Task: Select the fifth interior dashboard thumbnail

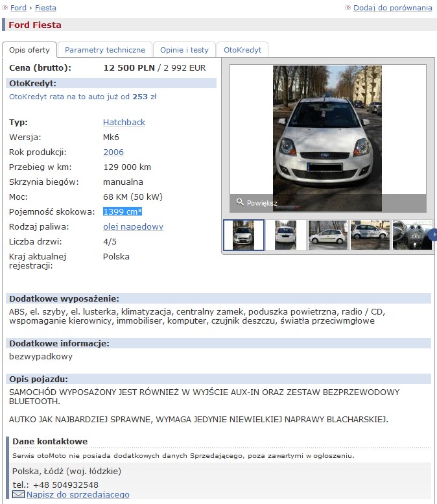Action: [x=412, y=235]
